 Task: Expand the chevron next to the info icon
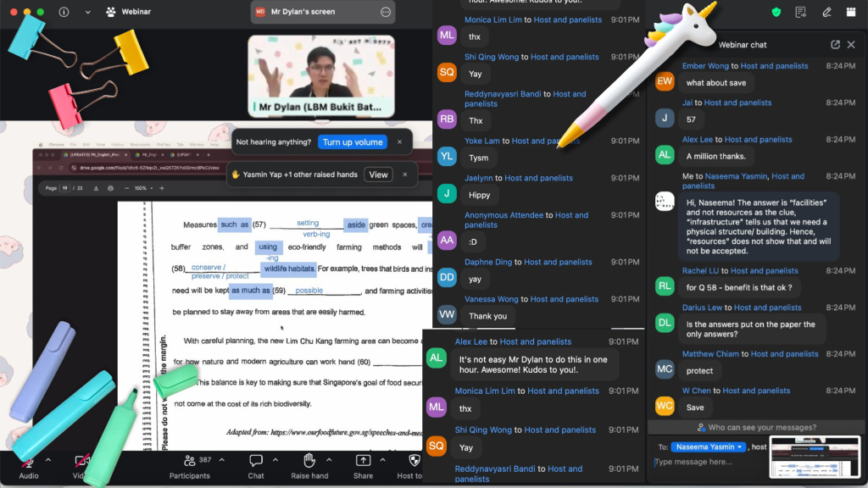point(87,12)
